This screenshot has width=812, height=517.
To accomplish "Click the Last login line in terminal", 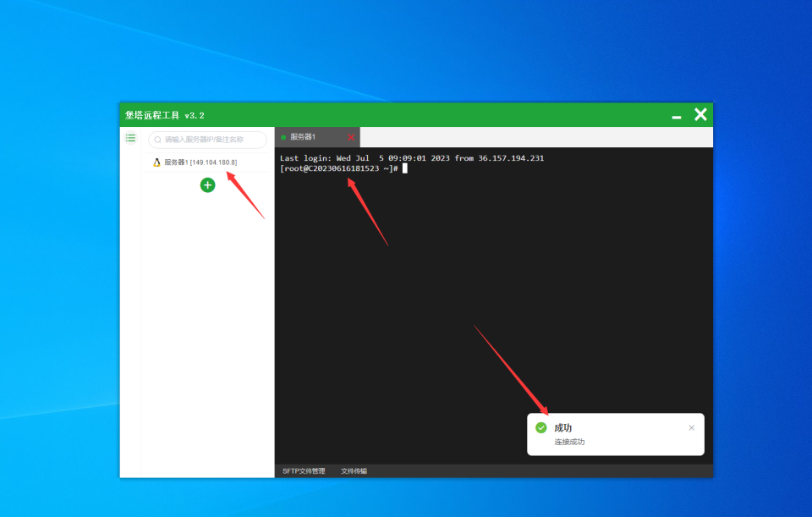I will [x=412, y=158].
